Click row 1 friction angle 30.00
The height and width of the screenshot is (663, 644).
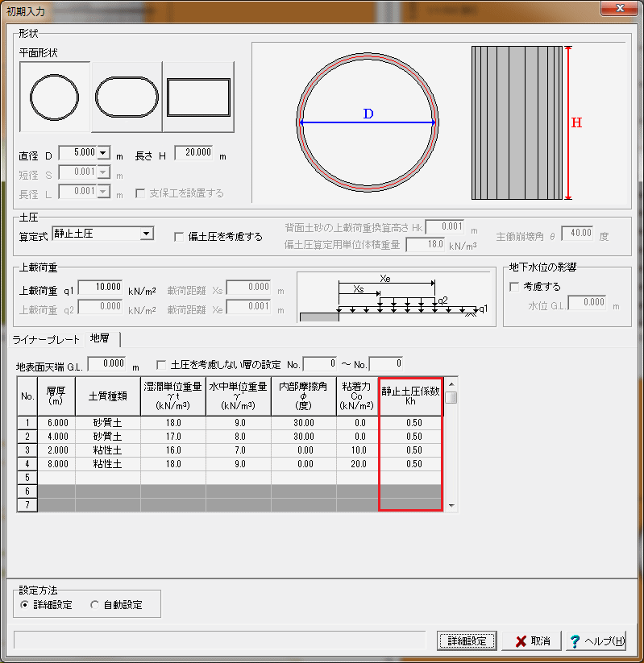304,423
